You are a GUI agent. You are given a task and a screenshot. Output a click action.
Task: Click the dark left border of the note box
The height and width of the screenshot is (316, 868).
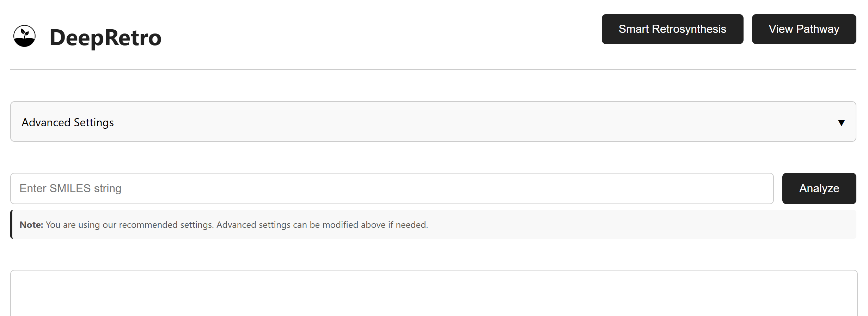12,224
